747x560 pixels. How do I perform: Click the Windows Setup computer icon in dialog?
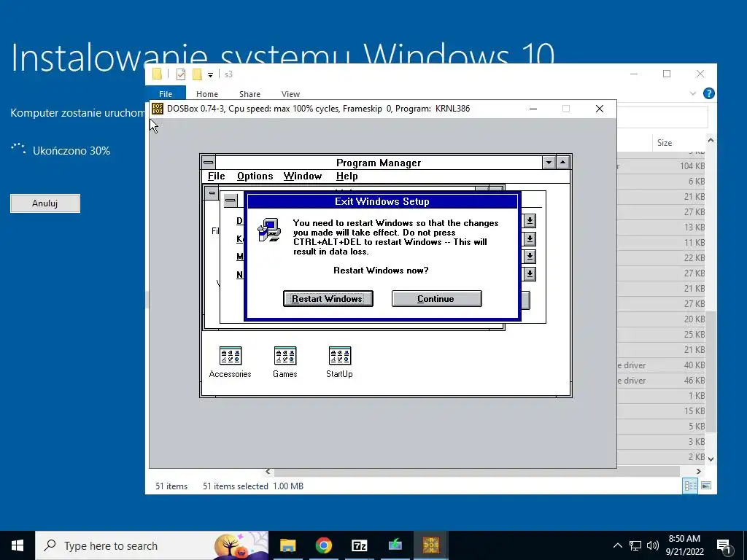pyautogui.click(x=269, y=230)
